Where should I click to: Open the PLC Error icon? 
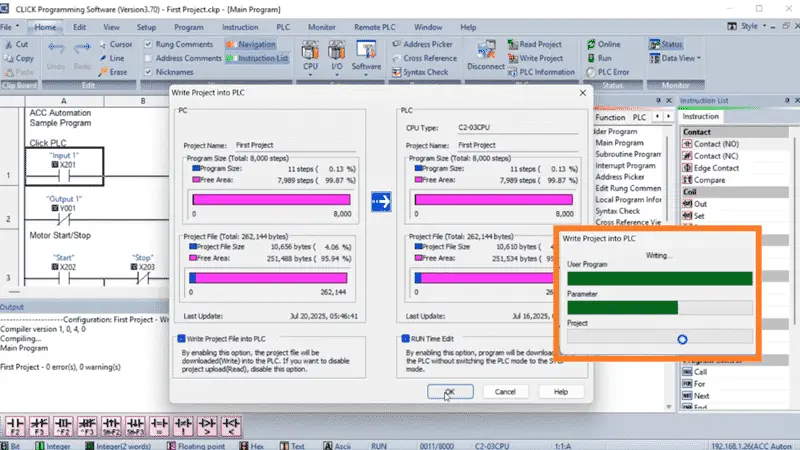click(591, 72)
